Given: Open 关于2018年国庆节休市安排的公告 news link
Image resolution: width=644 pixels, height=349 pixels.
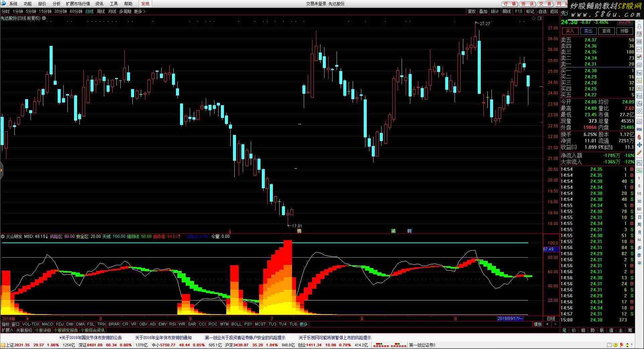Looking at the screenshot, I should pyautogui.click(x=91, y=338).
